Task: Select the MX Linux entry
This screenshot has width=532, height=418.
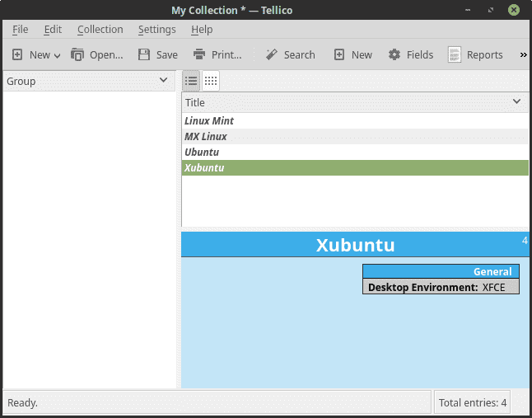Action: pos(355,137)
